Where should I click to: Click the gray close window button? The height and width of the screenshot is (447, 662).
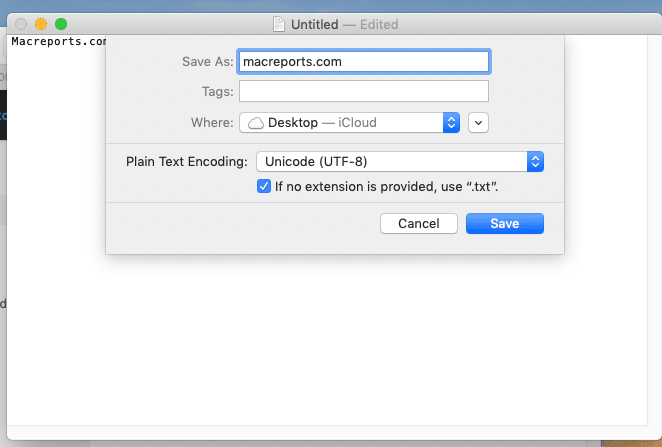[x=21, y=24]
